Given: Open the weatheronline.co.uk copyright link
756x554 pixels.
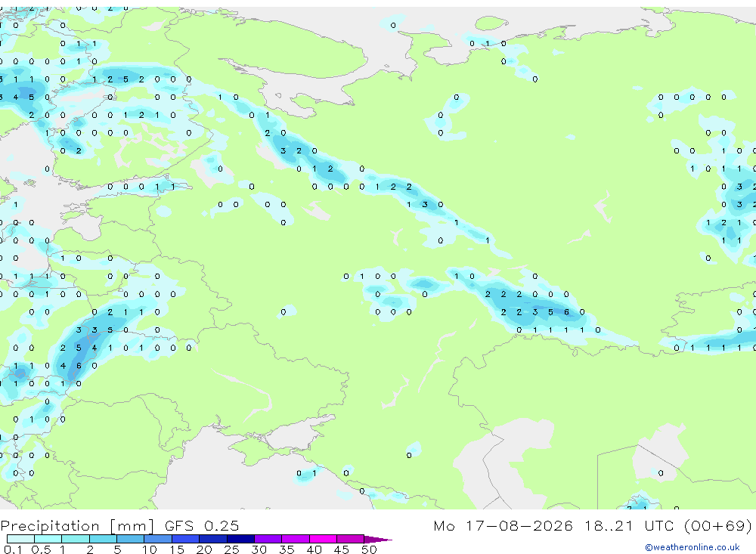Looking at the screenshot, I should pyautogui.click(x=692, y=547).
